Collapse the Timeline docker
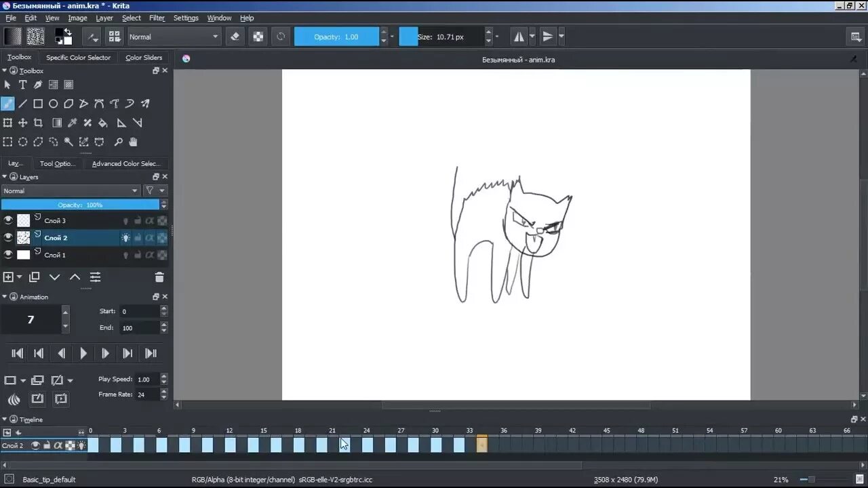The width and height of the screenshot is (868, 488). coord(4,420)
